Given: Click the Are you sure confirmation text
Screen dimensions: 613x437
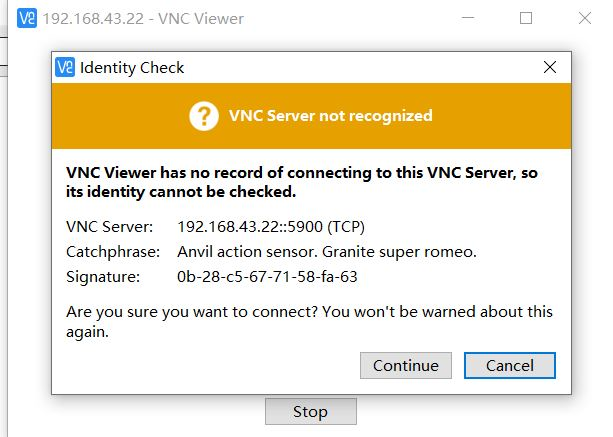Looking at the screenshot, I should click(309, 322).
